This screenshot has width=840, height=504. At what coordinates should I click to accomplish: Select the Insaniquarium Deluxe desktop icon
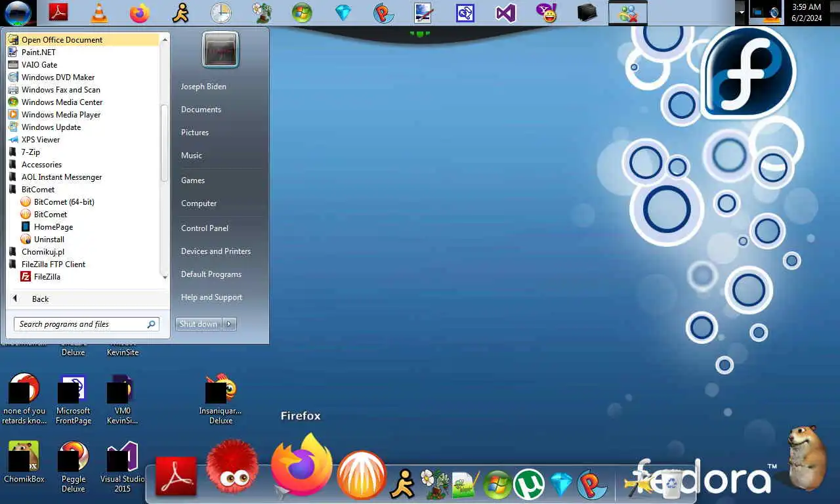(x=220, y=399)
